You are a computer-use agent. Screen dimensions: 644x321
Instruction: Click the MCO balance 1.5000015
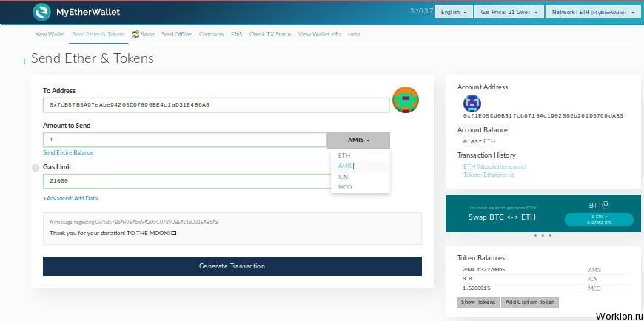476,288
